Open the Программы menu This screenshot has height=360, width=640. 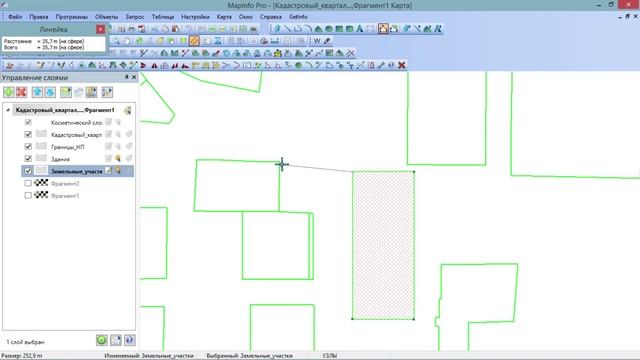pyautogui.click(x=71, y=17)
